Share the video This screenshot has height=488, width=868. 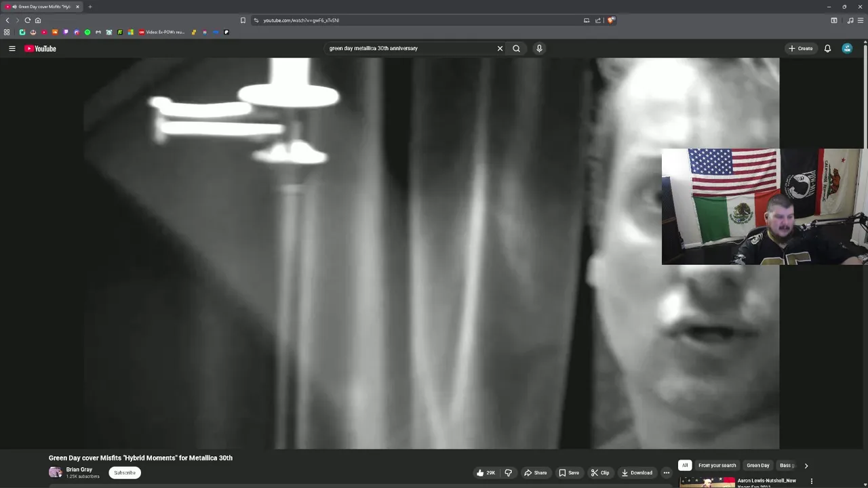click(x=535, y=472)
